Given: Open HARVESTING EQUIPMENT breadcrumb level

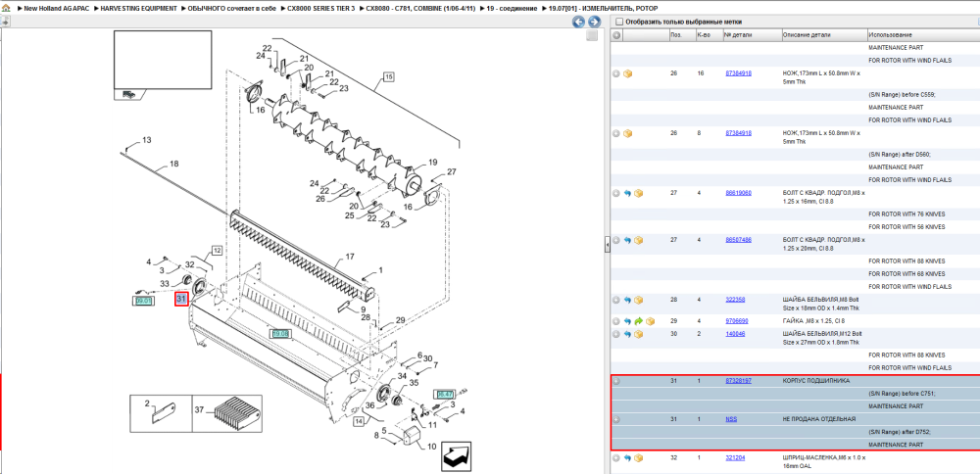Looking at the screenshot, I should (x=137, y=9).
